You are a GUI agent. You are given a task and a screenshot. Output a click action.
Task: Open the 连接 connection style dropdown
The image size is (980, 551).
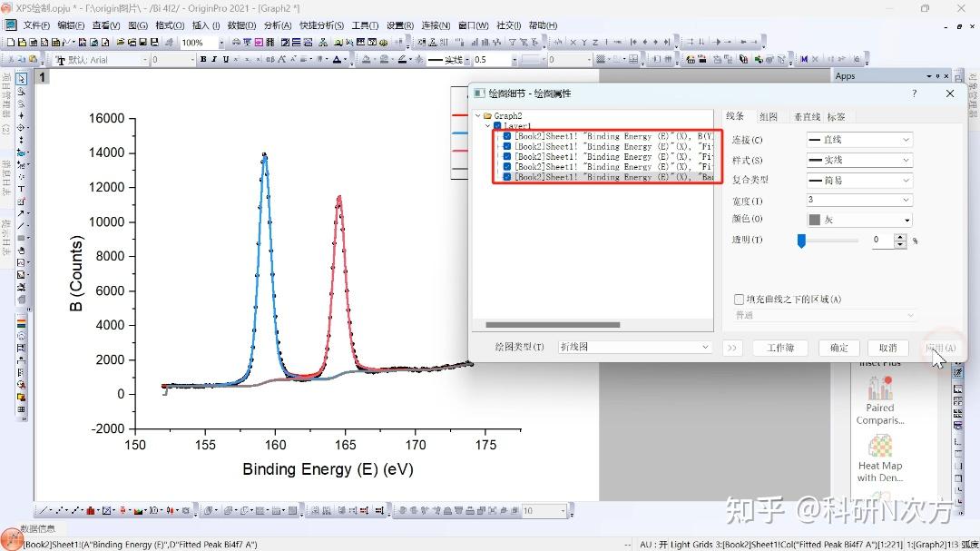(x=857, y=139)
